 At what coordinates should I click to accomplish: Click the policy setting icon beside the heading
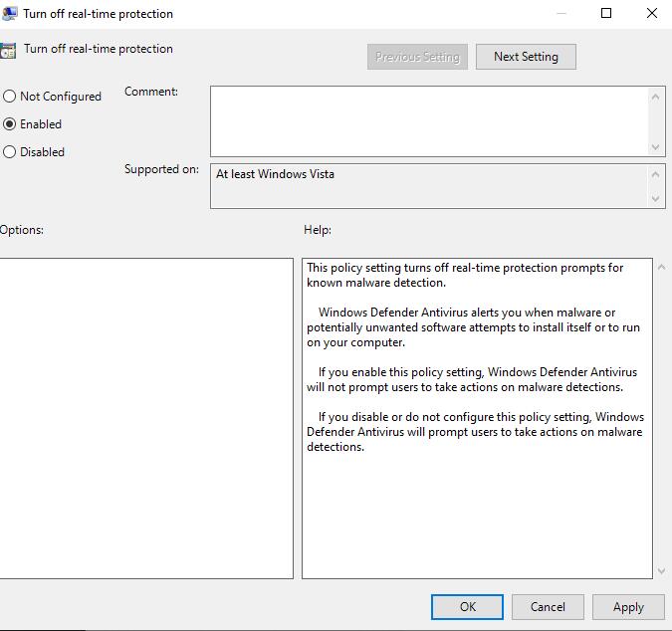click(x=8, y=51)
